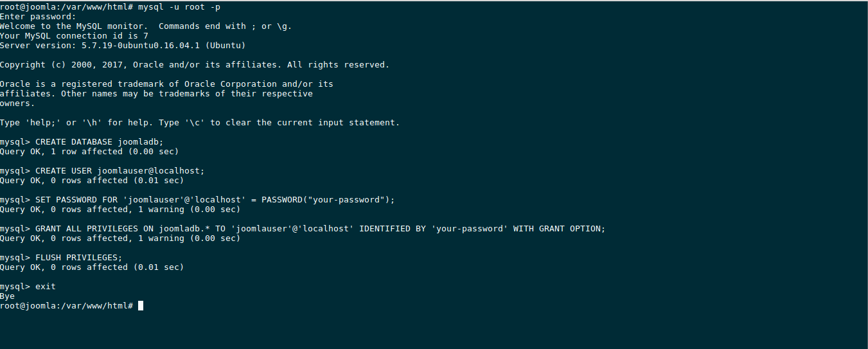The height and width of the screenshot is (349, 868).
Task: Click the "Type 'help;' or '\h'" help line
Action: pos(200,123)
